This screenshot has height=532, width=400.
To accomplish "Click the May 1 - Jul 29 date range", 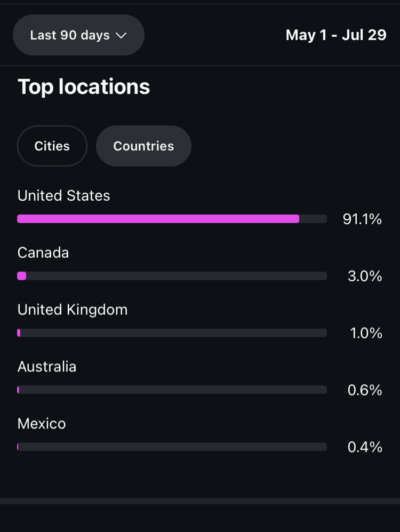I will coord(336,35).
